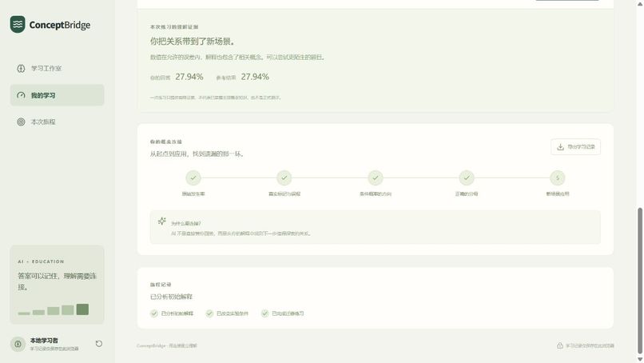Click the reset icon next to 本地学习者
644x363 pixels.
point(99,344)
